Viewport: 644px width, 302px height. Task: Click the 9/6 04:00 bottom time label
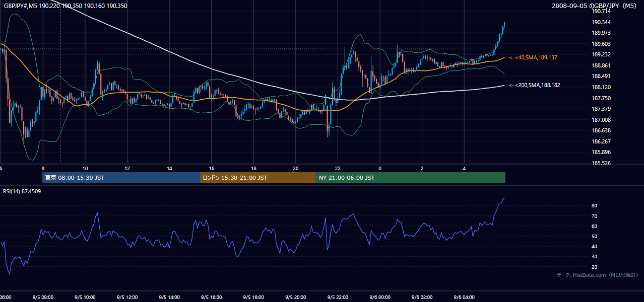464,297
